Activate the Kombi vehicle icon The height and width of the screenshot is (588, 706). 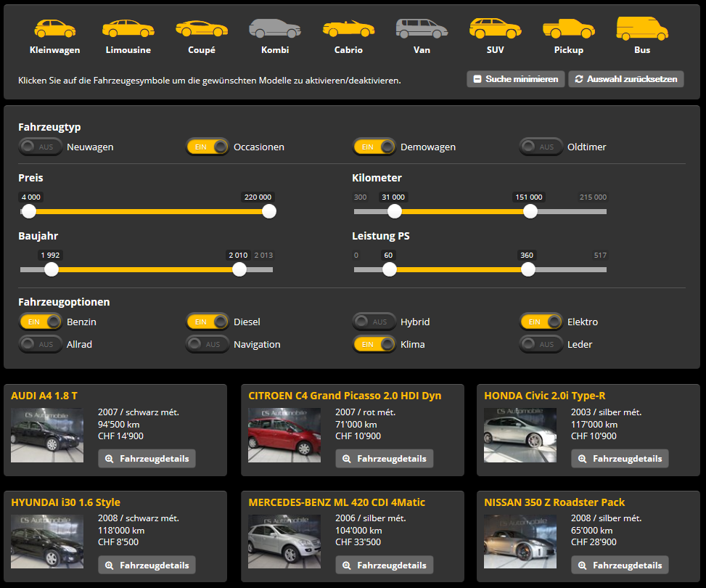(x=275, y=29)
